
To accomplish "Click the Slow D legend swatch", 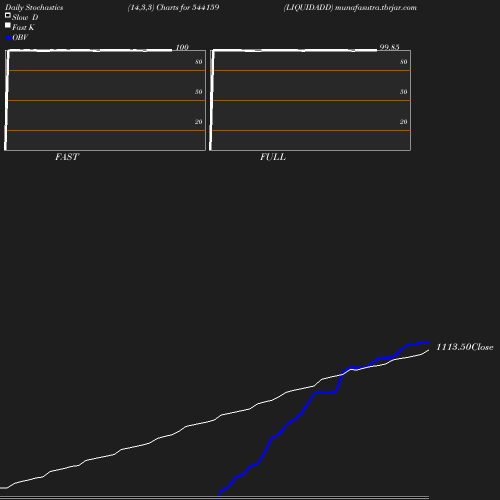I will [x=8, y=15].
